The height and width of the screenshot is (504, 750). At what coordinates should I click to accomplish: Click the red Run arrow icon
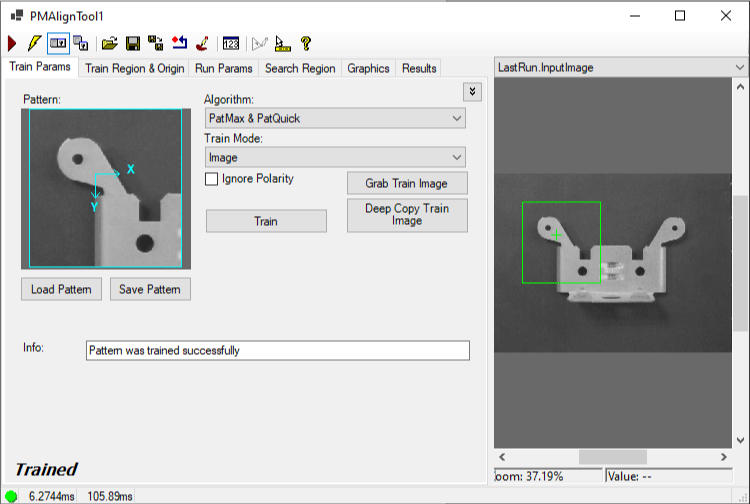coord(12,43)
